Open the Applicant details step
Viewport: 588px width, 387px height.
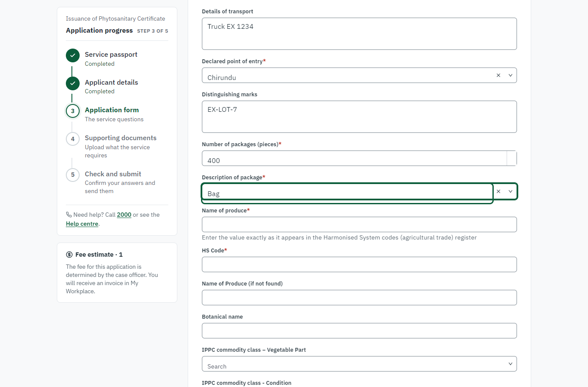(111, 83)
